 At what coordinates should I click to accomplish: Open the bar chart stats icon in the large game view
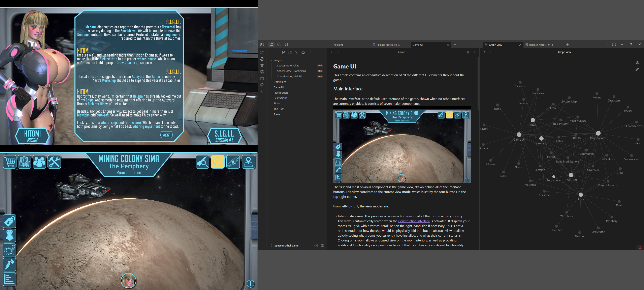pos(9,279)
